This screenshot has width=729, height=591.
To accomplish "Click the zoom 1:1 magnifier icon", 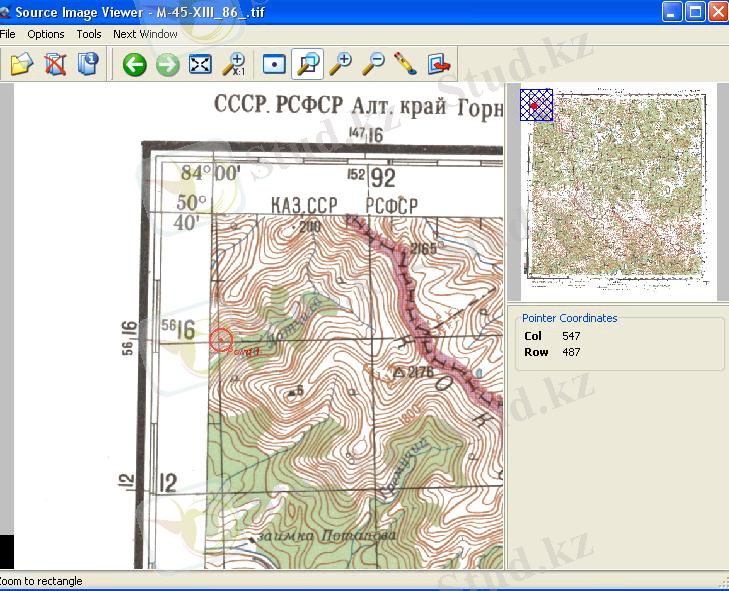I will (x=234, y=65).
